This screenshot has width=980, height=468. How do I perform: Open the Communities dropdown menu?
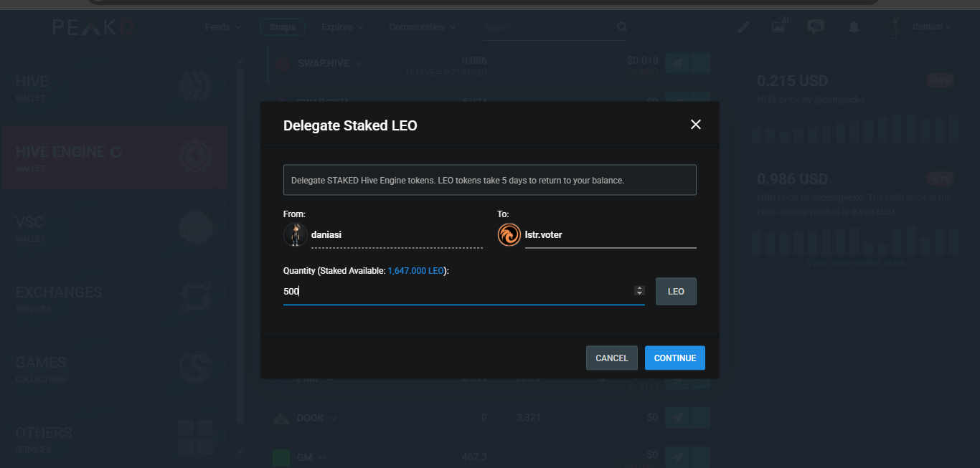tap(422, 27)
